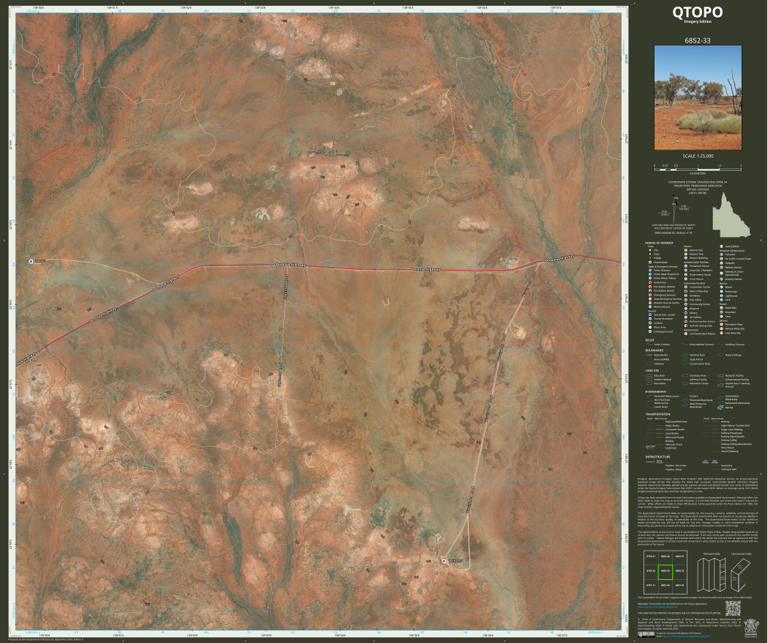Select the Police (Station) legend icon
Image resolution: width=768 pixels, height=643 pixels.
tap(650, 270)
